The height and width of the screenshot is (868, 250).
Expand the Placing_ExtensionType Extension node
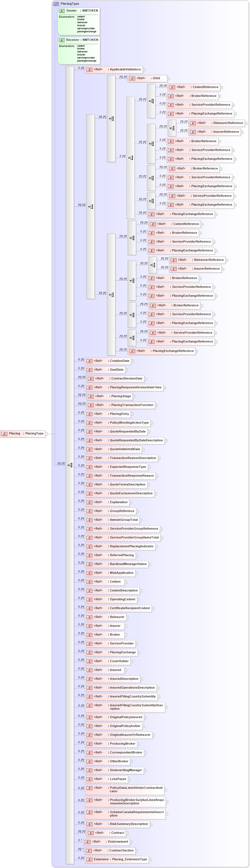click(150, 859)
